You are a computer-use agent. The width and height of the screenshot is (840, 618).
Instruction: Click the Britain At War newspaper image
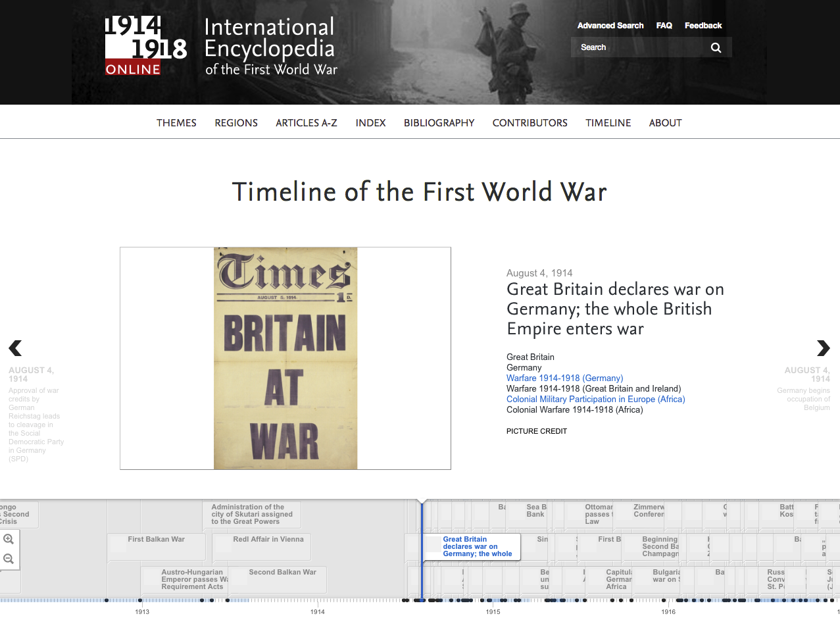tap(285, 358)
